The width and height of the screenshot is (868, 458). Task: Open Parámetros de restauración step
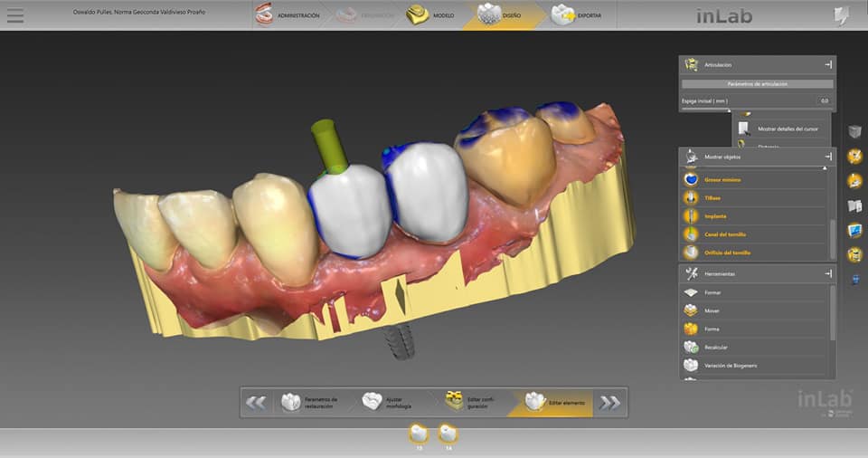(310, 403)
